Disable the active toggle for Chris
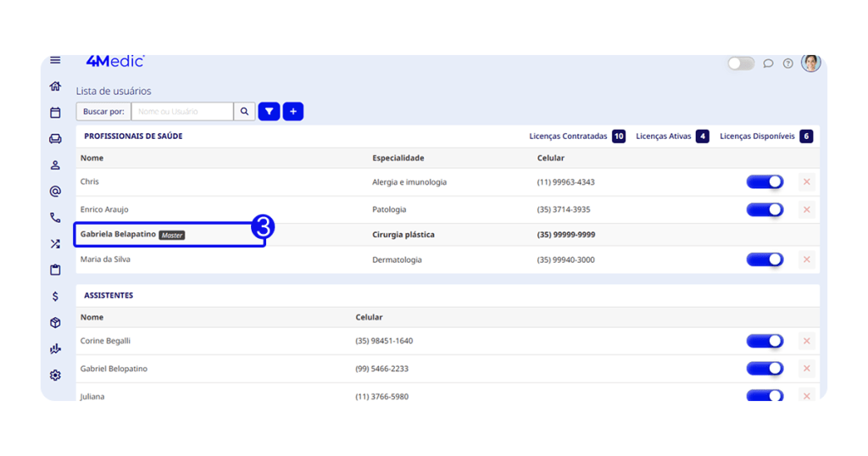 coord(765,182)
